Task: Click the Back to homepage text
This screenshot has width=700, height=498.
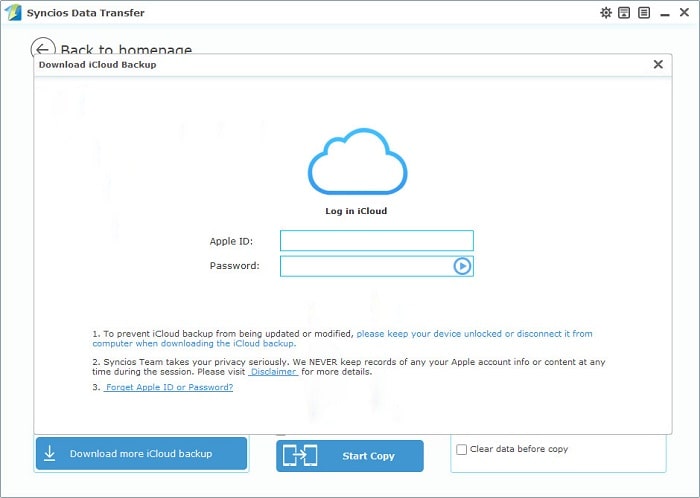Action: coord(126,49)
